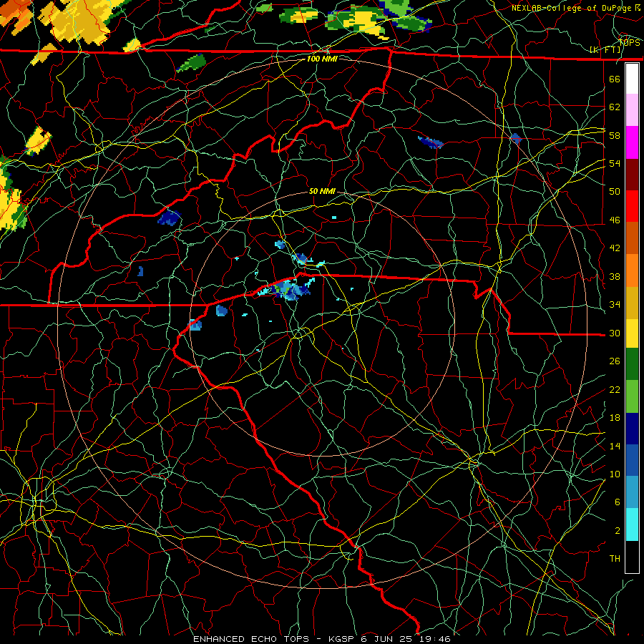Viewport: 644px width, 644px height.
Task: Click the legend value 62
Action: click(615, 107)
